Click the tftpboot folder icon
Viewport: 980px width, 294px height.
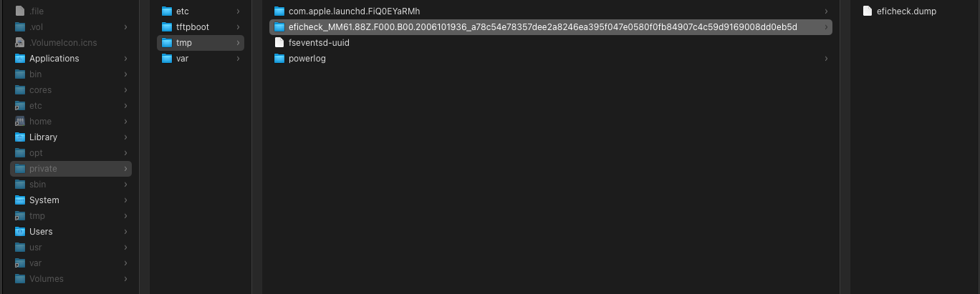(x=167, y=27)
